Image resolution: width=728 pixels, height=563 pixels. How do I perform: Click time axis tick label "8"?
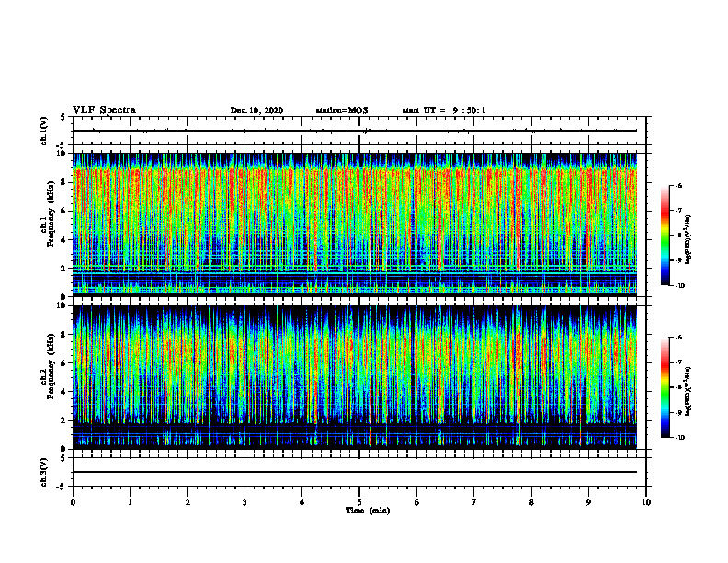point(531,502)
